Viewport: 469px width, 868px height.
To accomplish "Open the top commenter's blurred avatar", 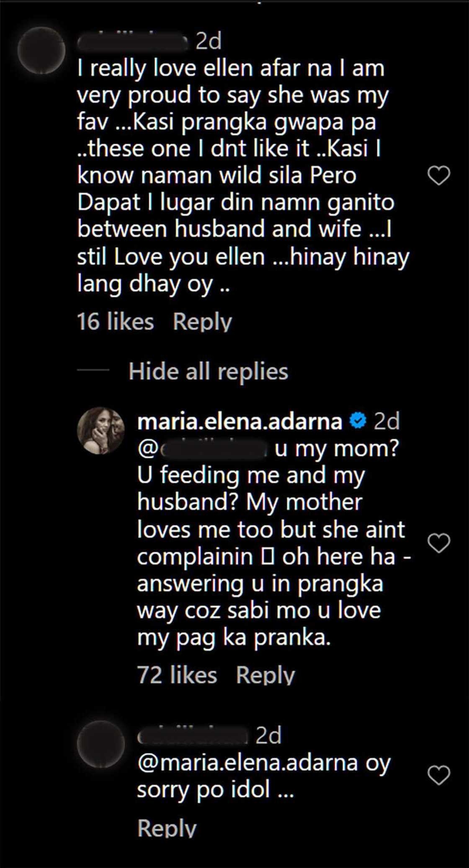I will click(41, 50).
